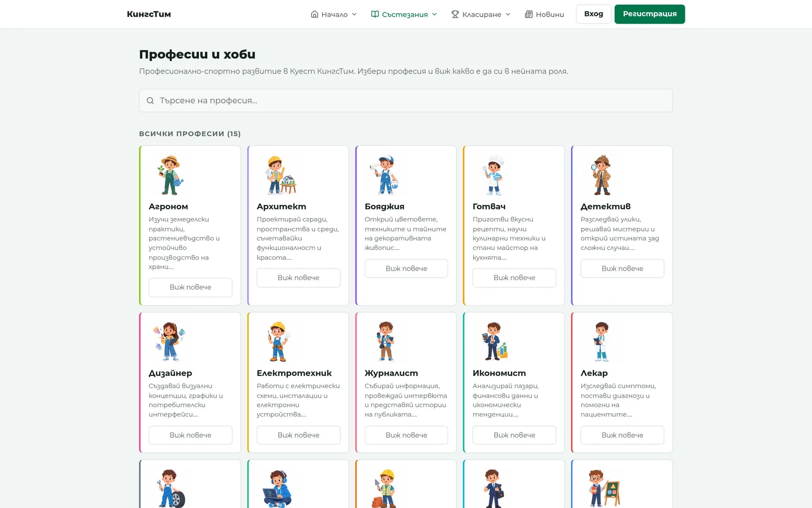Expand the Начало dropdown chevron
This screenshot has height=508, width=812.
tap(354, 14)
